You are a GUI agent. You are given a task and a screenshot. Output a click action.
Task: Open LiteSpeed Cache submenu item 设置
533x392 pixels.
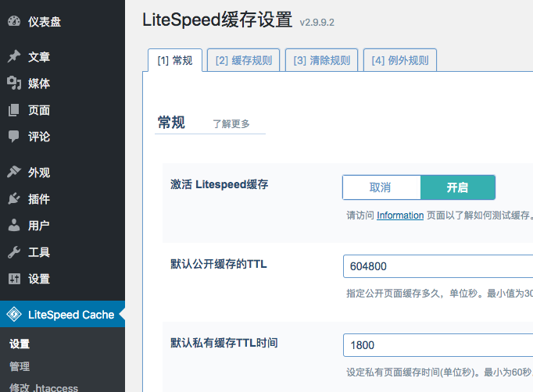tap(20, 344)
